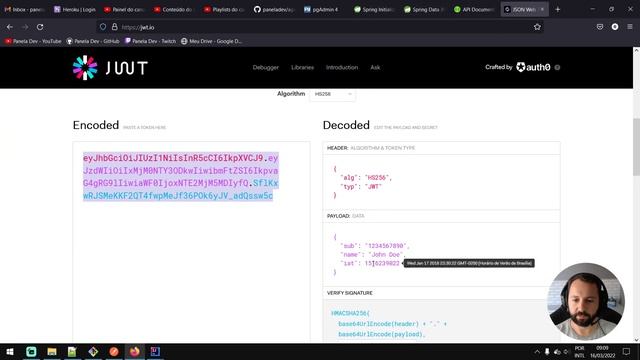Show hidden system tray icons

point(537,351)
